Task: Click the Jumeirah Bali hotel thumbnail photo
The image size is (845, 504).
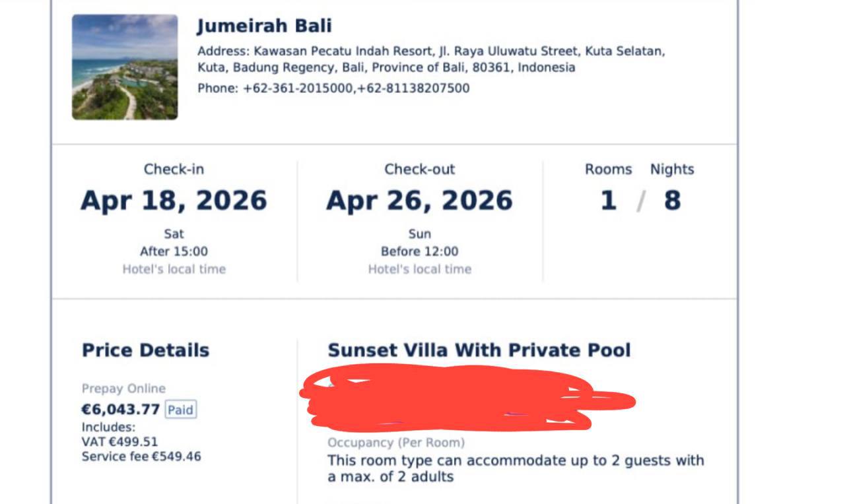Action: pos(125,67)
